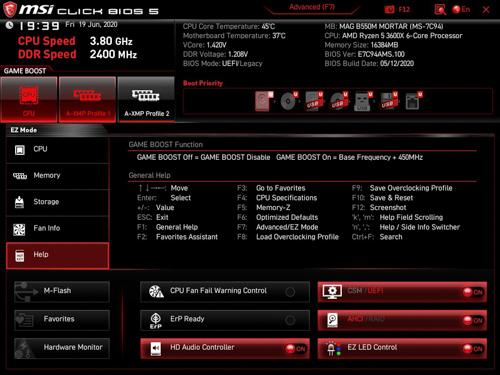The width and height of the screenshot is (500, 375).
Task: Click the CPU Core Temperature reading
Action: (229, 26)
